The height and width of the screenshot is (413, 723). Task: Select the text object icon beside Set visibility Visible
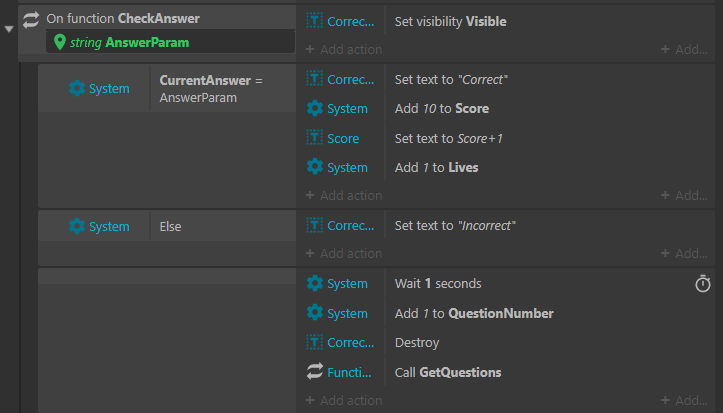[x=314, y=21]
